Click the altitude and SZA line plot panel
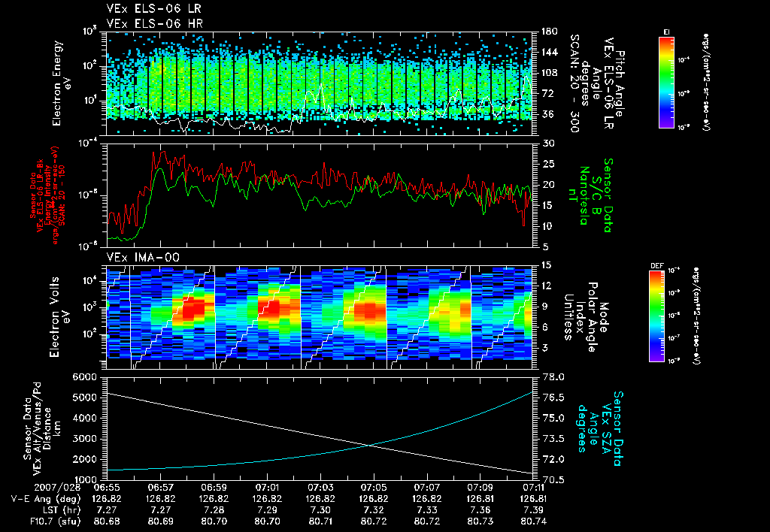The height and width of the screenshot is (532, 770). point(320,428)
